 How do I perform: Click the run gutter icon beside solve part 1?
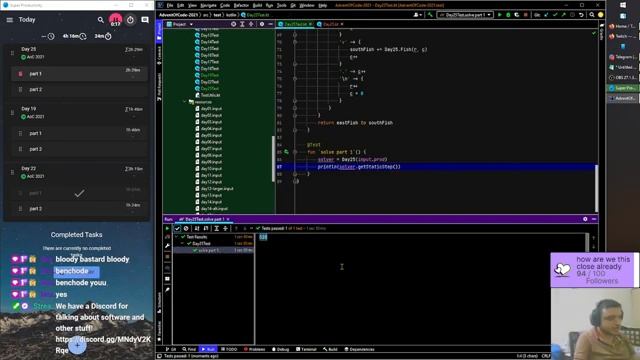(x=286, y=152)
